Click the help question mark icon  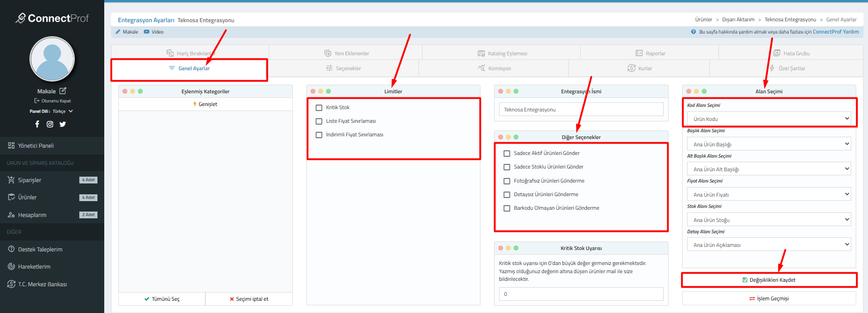pyautogui.click(x=693, y=32)
